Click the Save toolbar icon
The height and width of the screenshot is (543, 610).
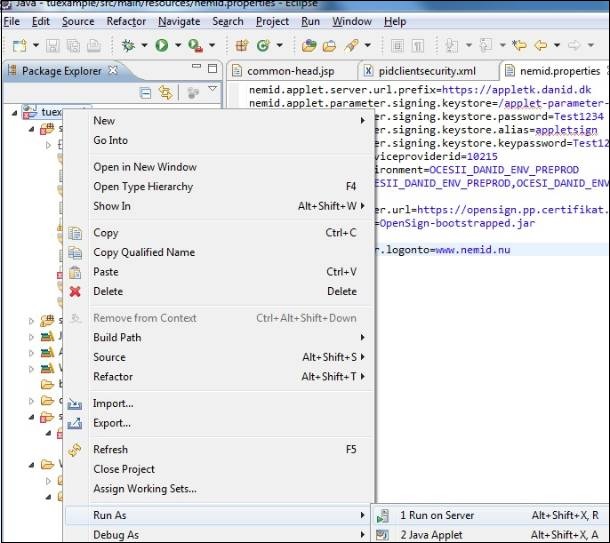click(53, 46)
